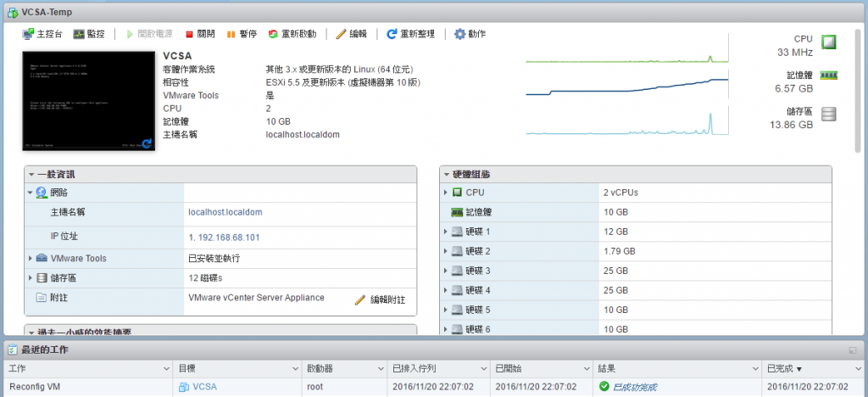
Task: Click the 暫停 suspend button
Action: click(242, 34)
